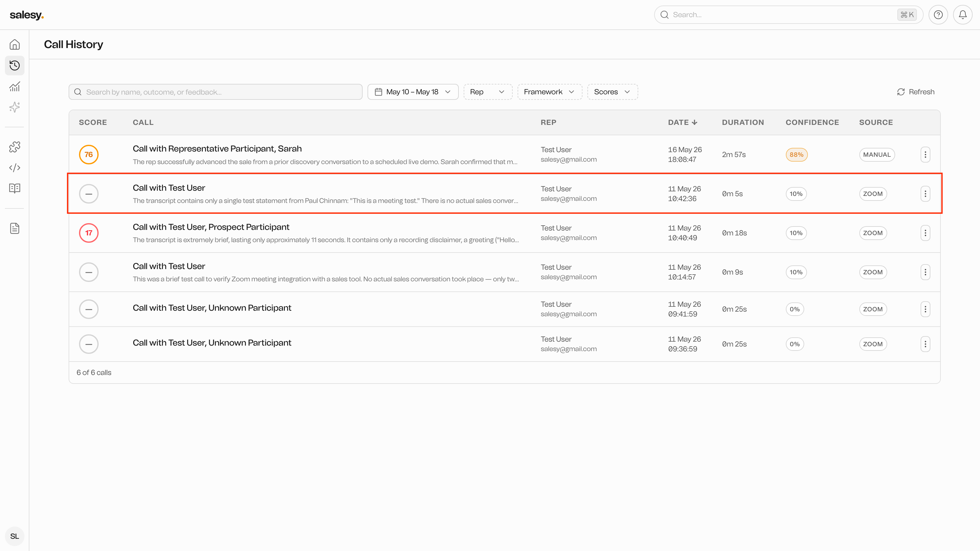Screen dimensions: 980x551
Task: Open row menu for Sarah call
Action: coord(925,155)
